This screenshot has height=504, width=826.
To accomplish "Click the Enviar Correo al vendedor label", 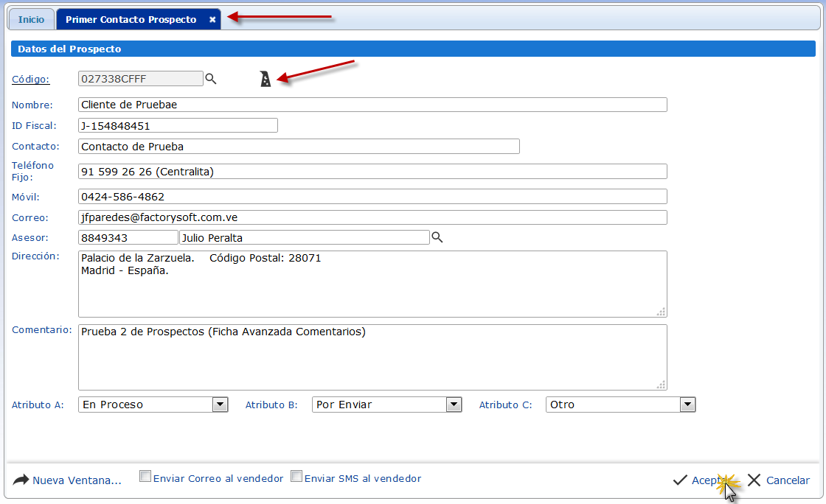I will click(x=218, y=479).
